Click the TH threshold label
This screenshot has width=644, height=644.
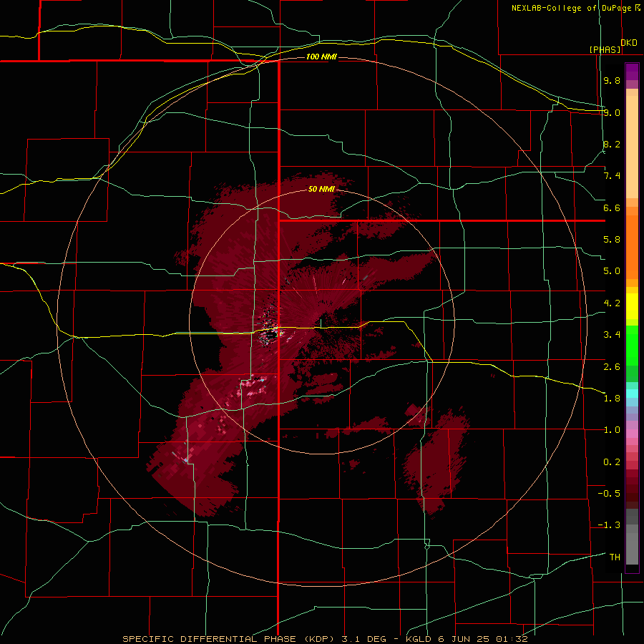click(x=615, y=557)
